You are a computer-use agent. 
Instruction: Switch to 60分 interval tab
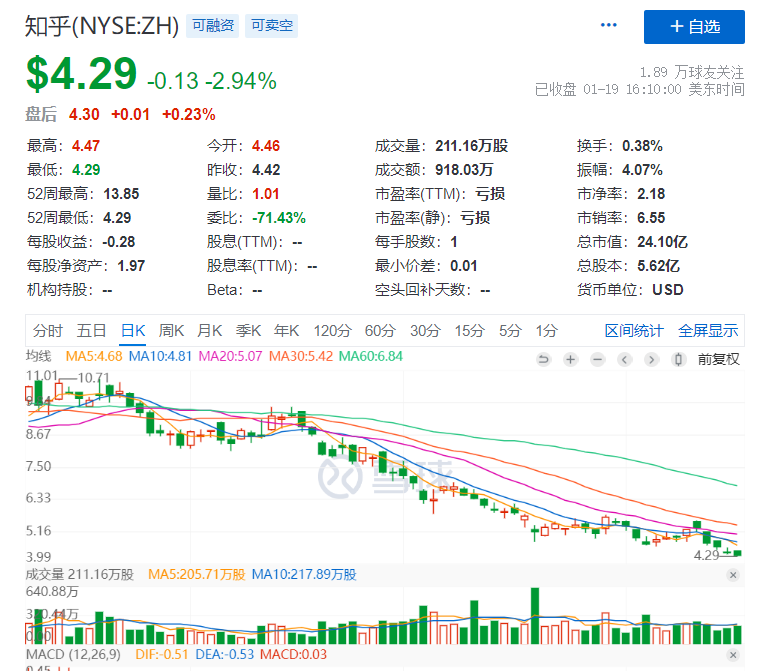click(x=380, y=331)
